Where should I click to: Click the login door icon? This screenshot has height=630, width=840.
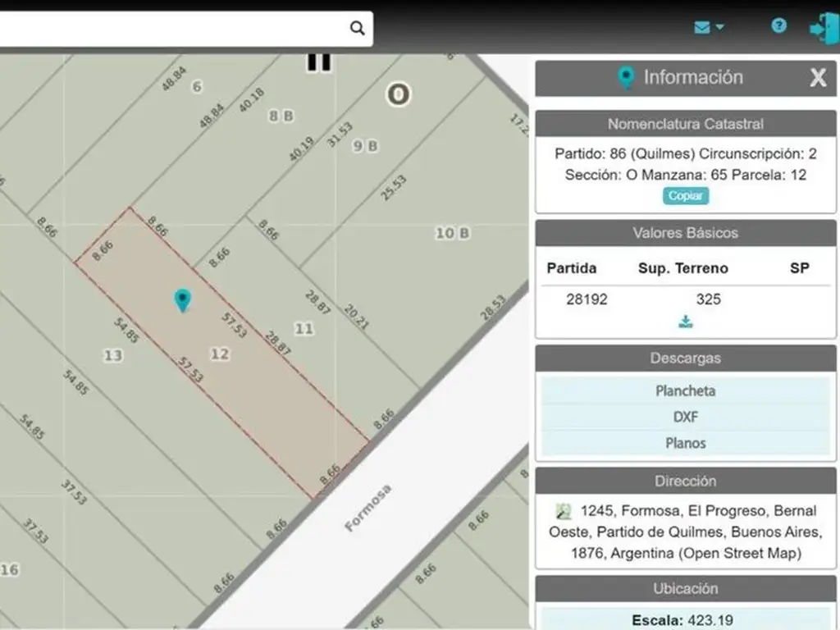822,27
